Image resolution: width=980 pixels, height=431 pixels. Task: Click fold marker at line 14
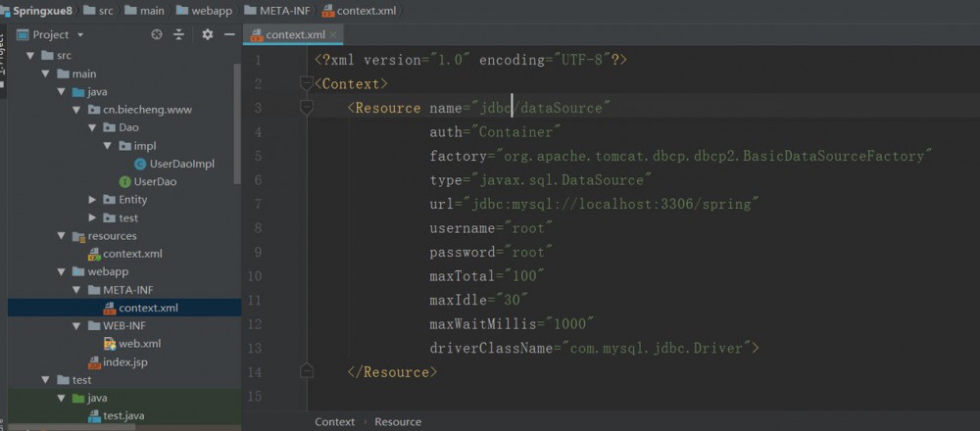click(306, 372)
